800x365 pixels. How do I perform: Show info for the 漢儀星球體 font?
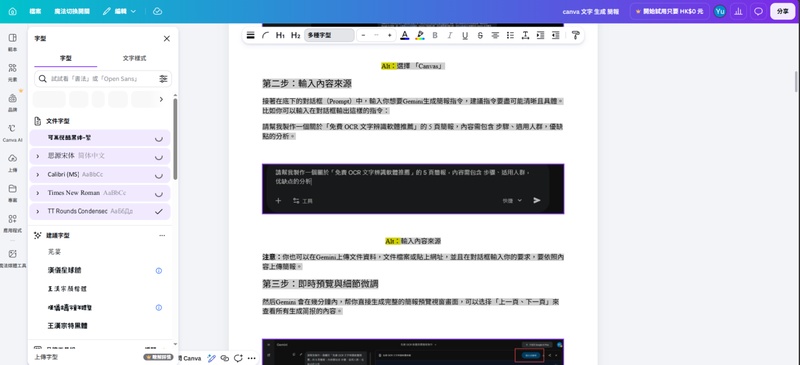pyautogui.click(x=159, y=271)
